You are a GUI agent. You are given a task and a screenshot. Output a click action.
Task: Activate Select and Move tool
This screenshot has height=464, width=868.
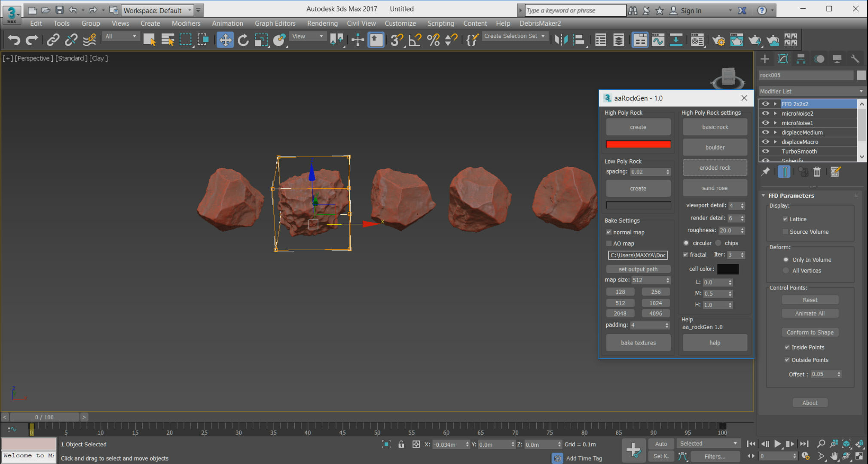tap(225, 40)
